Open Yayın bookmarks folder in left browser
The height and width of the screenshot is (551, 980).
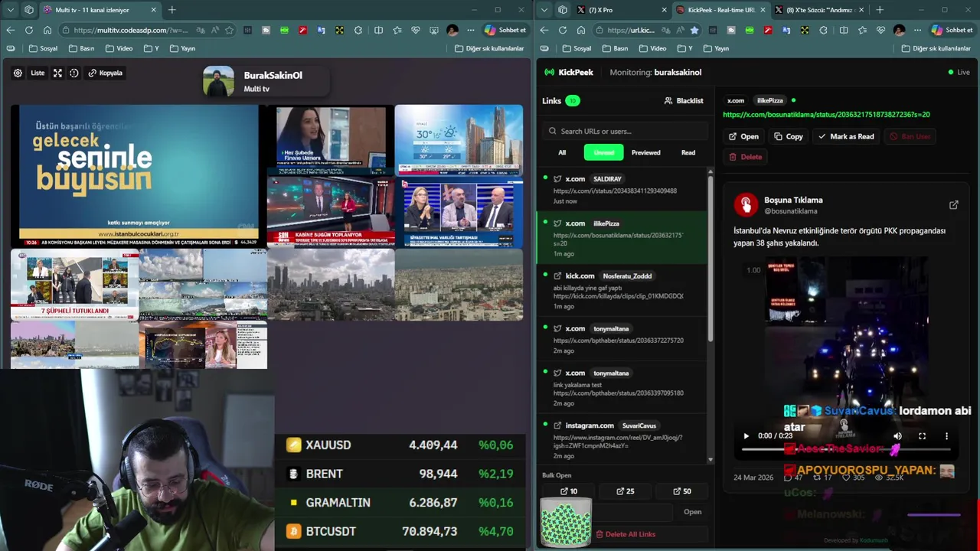point(182,48)
